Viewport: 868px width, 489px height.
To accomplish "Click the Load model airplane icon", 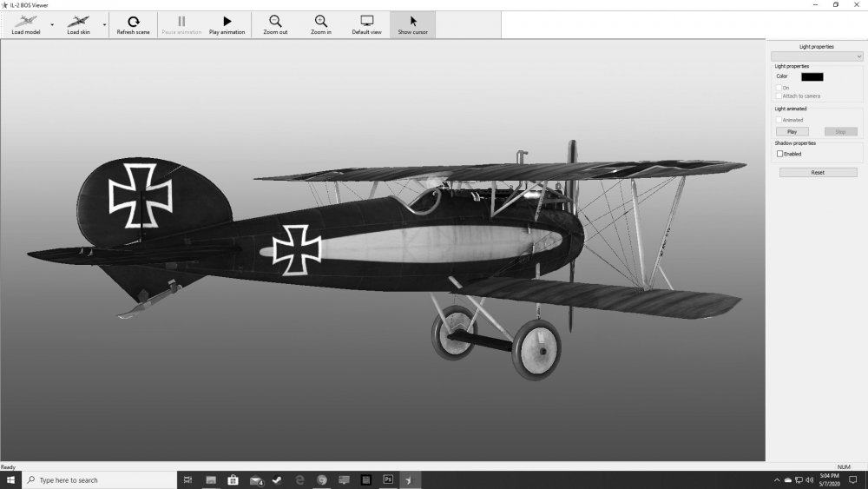I will (x=25, y=21).
